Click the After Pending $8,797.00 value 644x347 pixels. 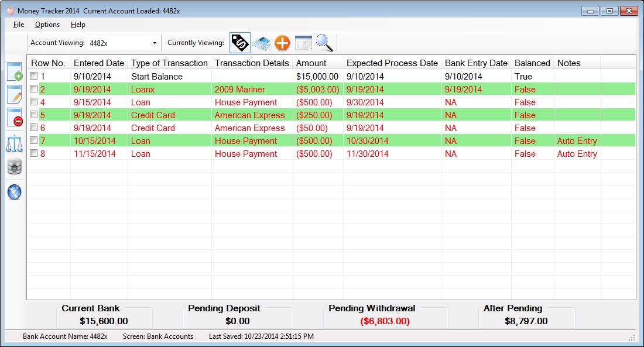click(x=526, y=321)
